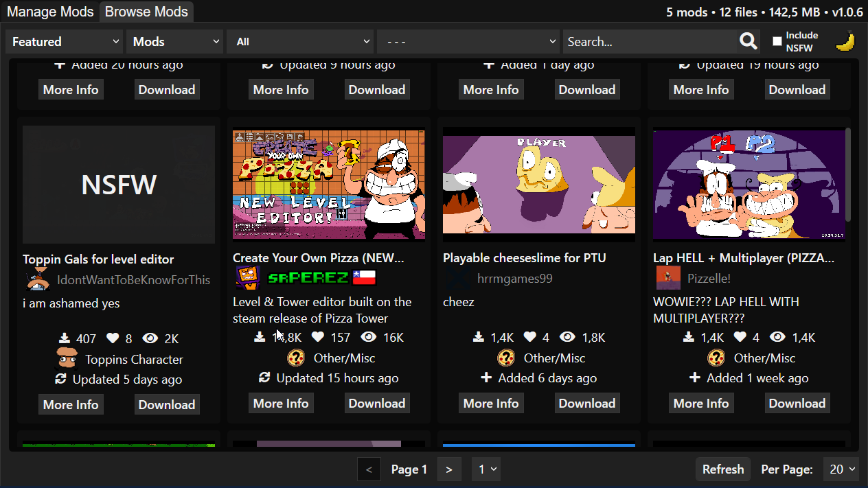Open More Info for Lap HELL + Multiplayer
The image size is (868, 488).
pos(701,403)
